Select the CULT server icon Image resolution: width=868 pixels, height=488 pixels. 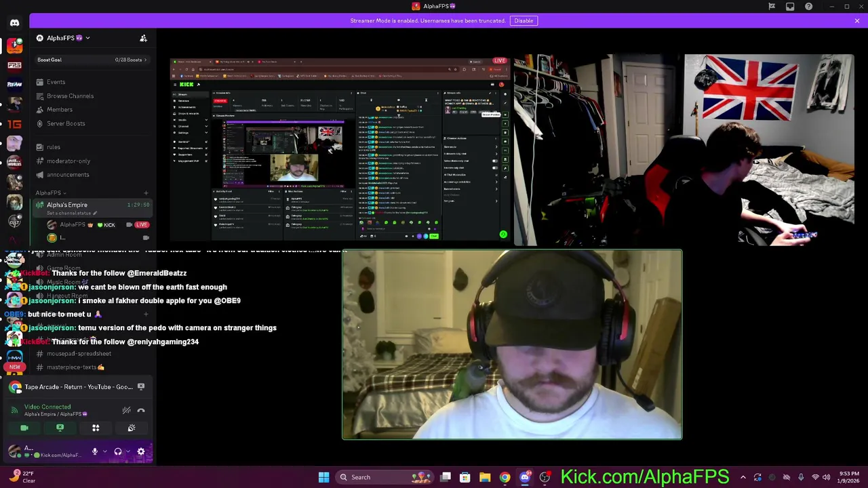(14, 222)
